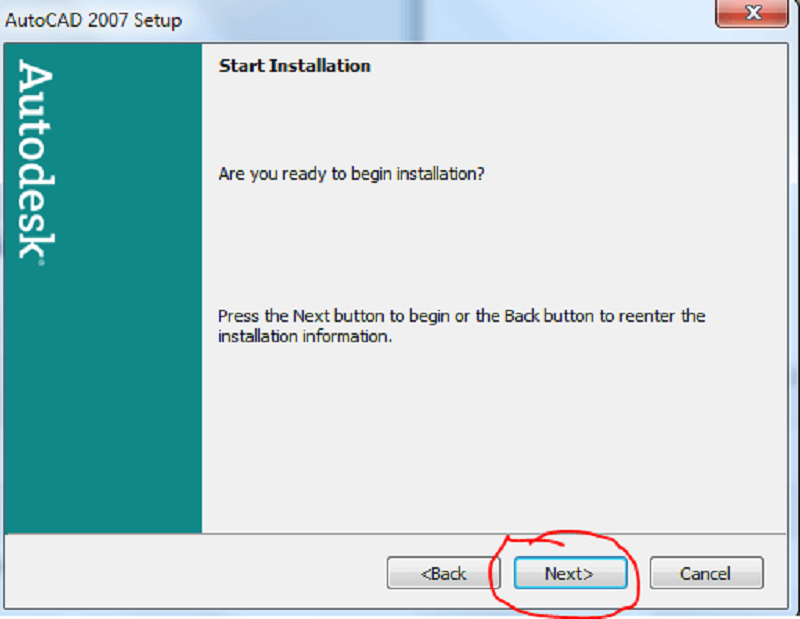This screenshot has height=619, width=800.
Task: Click the word 'Back' in the instruction text
Action: (x=521, y=316)
